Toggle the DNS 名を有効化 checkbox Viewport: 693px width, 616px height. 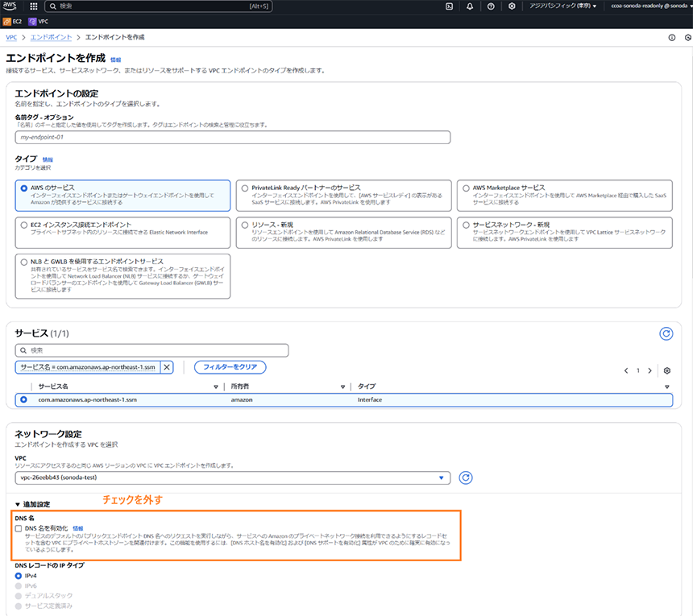[19, 528]
